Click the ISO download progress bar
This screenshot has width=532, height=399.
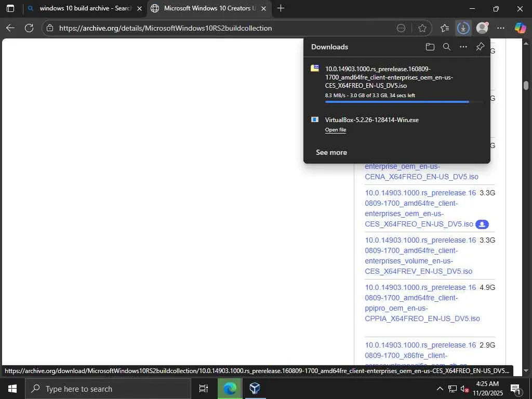[x=404, y=102]
